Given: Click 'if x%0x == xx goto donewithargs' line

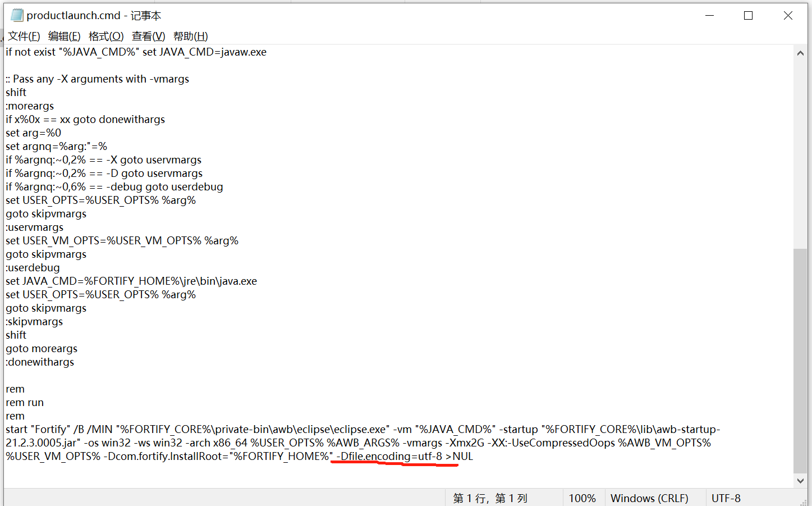Looking at the screenshot, I should pyautogui.click(x=85, y=120).
